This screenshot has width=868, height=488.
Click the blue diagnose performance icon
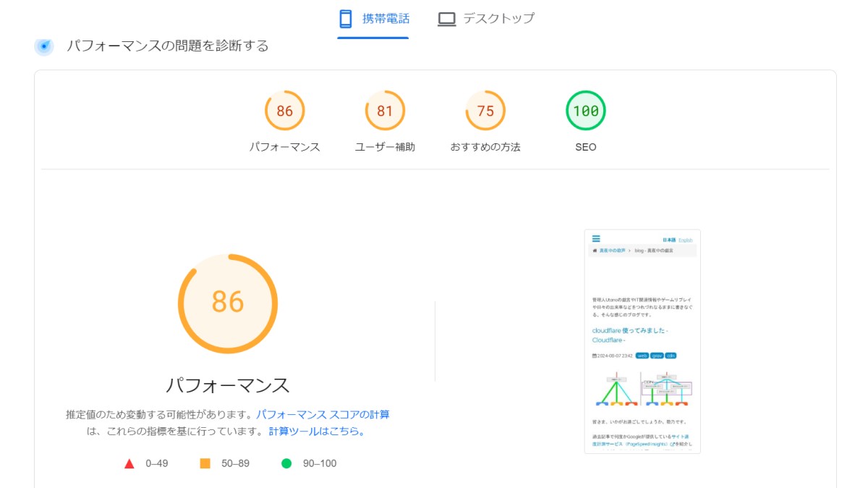point(44,46)
